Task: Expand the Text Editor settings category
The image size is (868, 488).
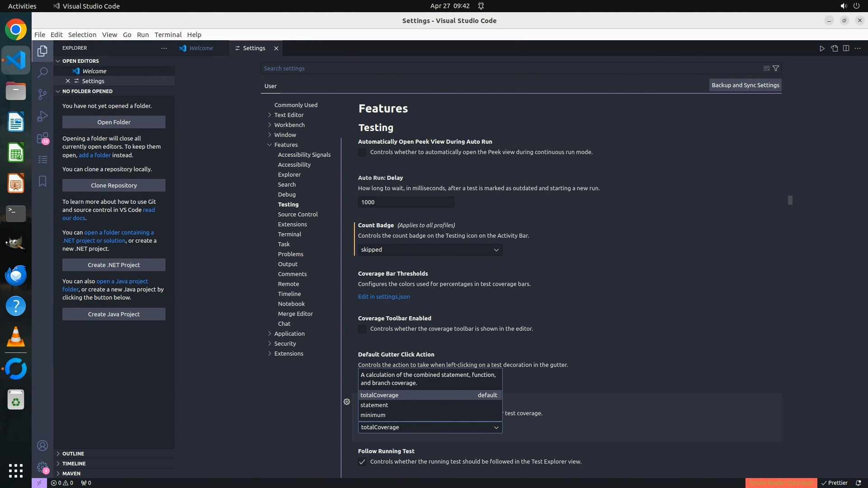Action: tap(288, 115)
